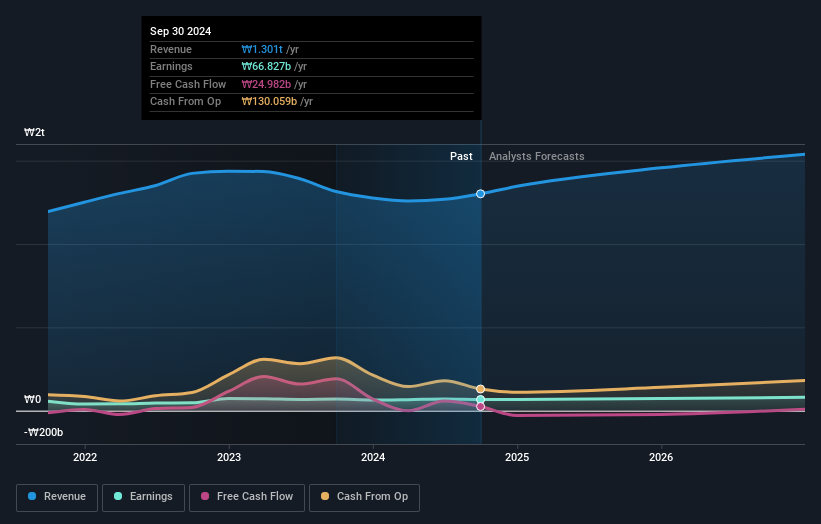Click the 2026 x-axis label

[x=661, y=457]
